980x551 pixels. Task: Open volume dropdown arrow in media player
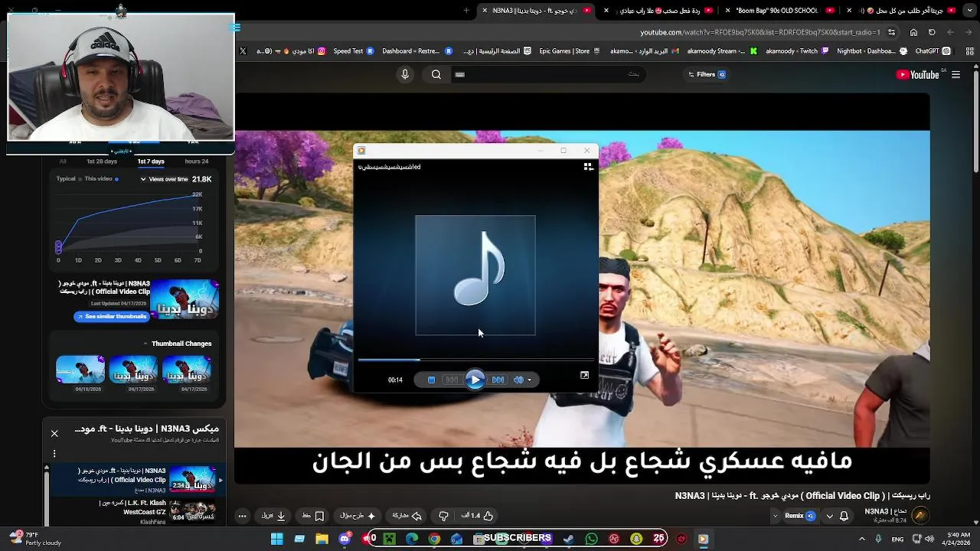point(529,380)
